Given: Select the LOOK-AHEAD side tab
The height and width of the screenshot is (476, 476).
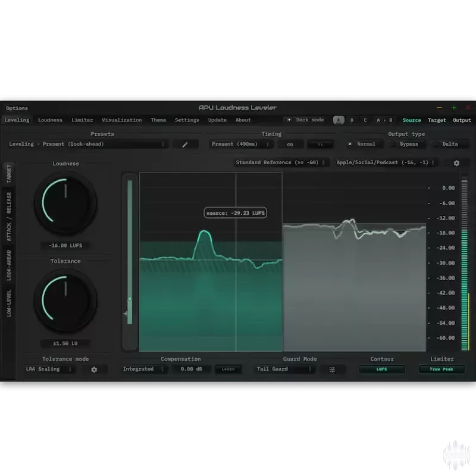Looking at the screenshot, I should tap(9, 265).
